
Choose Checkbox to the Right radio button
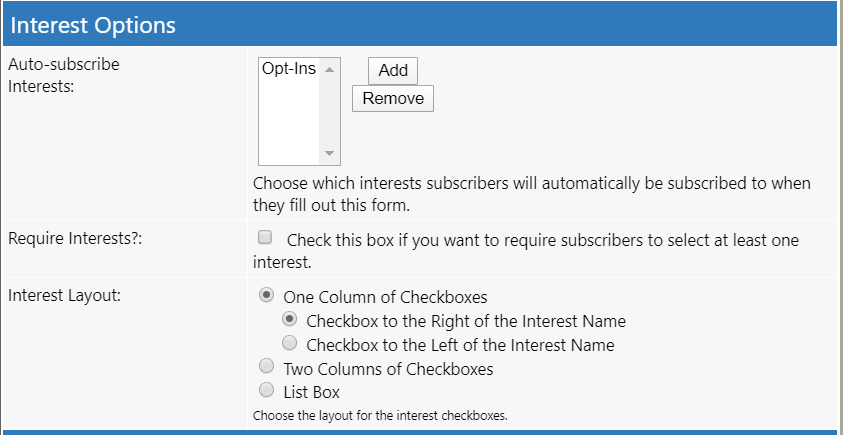coord(289,319)
